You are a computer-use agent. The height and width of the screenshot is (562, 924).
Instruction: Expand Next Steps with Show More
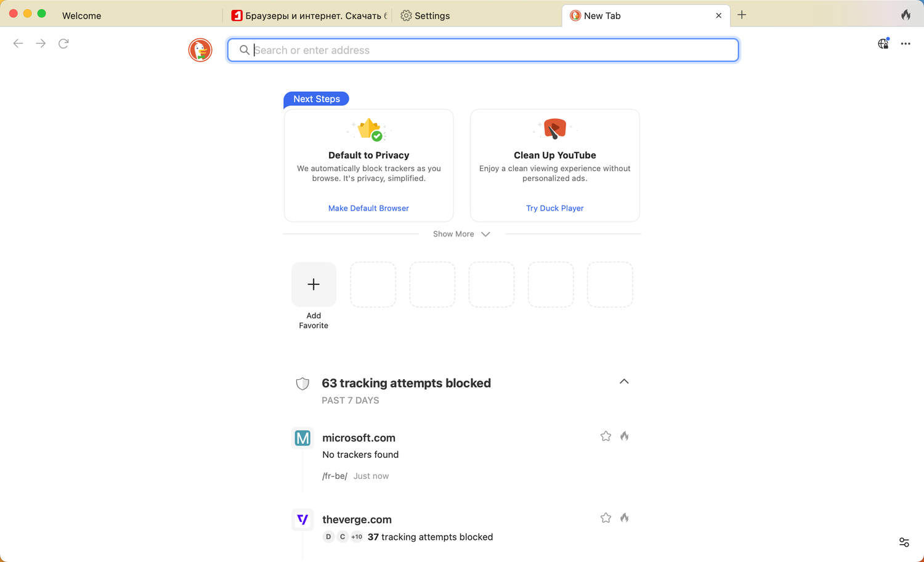click(x=461, y=234)
